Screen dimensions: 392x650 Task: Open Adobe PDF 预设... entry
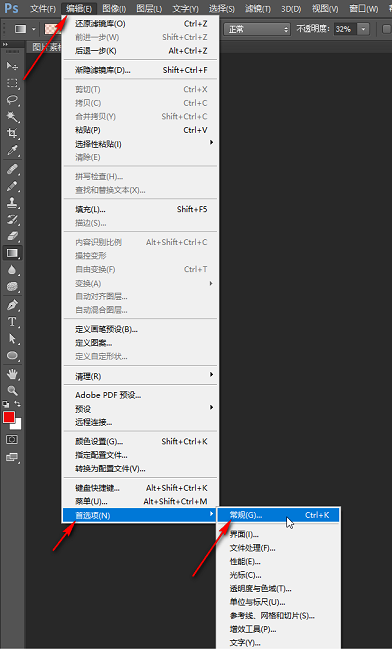[x=140, y=395]
